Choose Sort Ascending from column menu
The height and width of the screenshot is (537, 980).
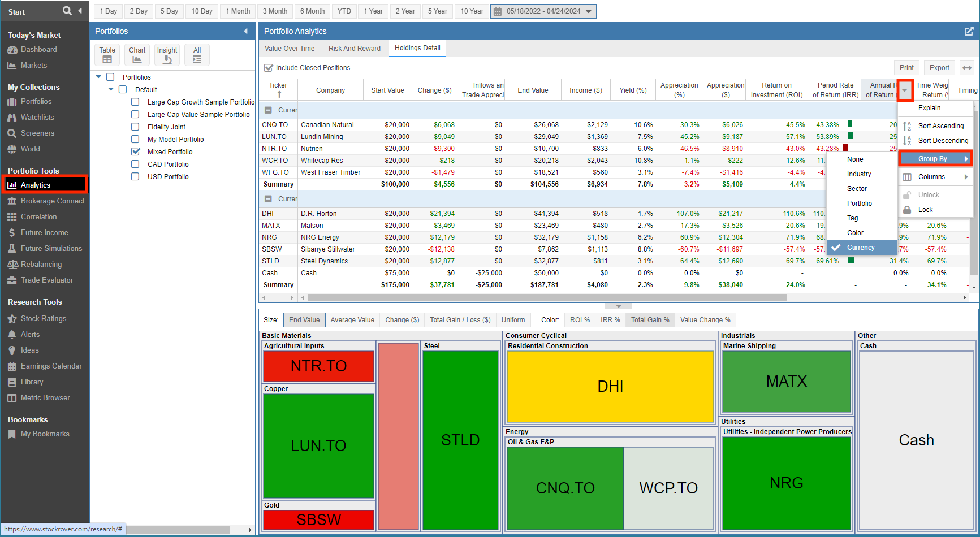(x=936, y=126)
